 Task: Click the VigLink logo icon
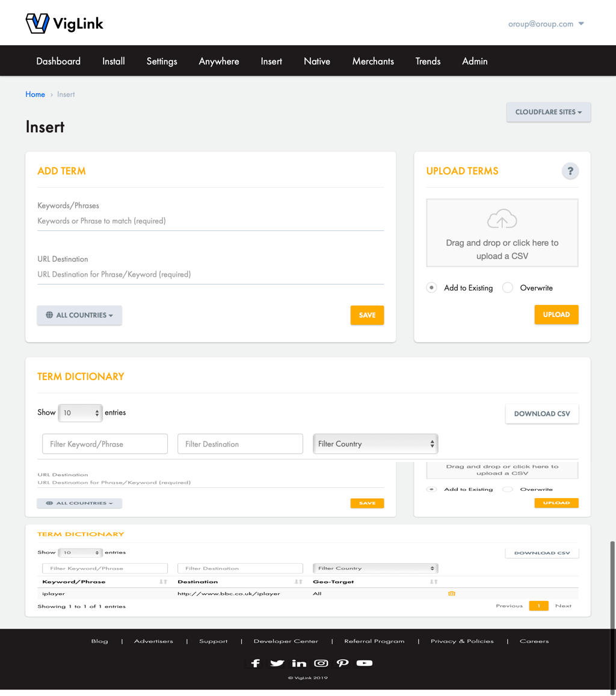click(x=37, y=23)
